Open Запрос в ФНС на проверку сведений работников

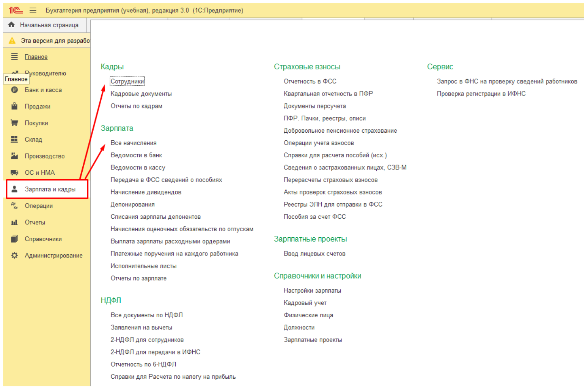point(507,82)
